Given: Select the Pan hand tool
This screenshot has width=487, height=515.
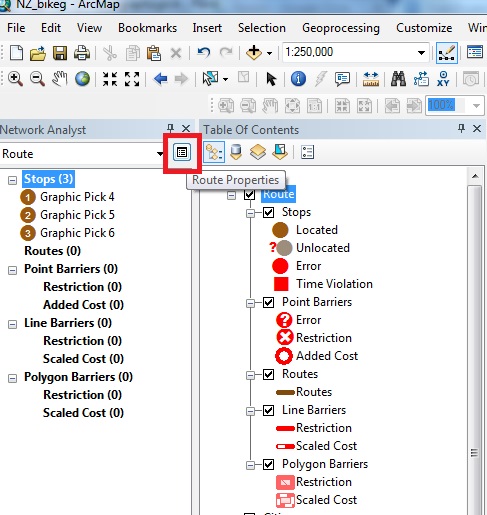Looking at the screenshot, I should pos(60,79).
